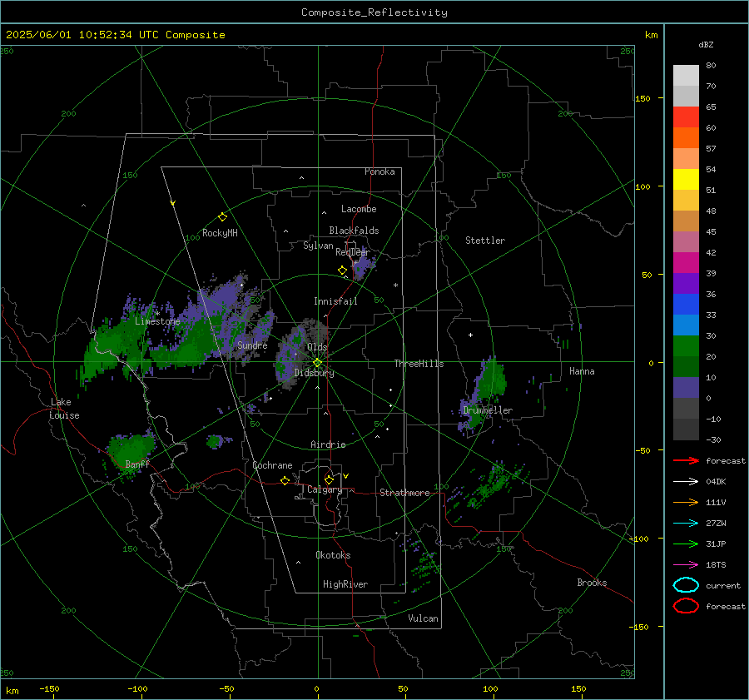Screen dimensions: 749x700
Task: Click the Sundre town label
Action: 252,345
